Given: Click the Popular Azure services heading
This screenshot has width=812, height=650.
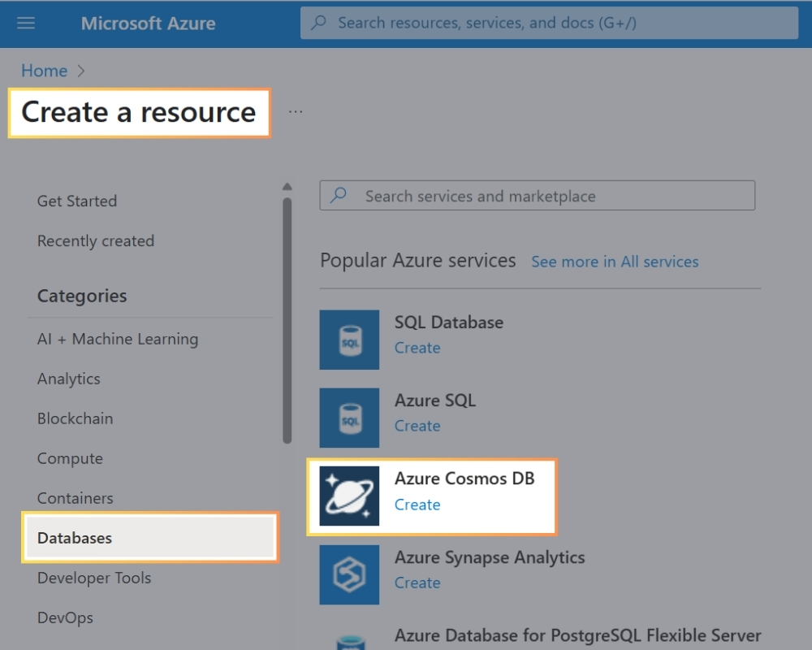Looking at the screenshot, I should pyautogui.click(x=418, y=260).
